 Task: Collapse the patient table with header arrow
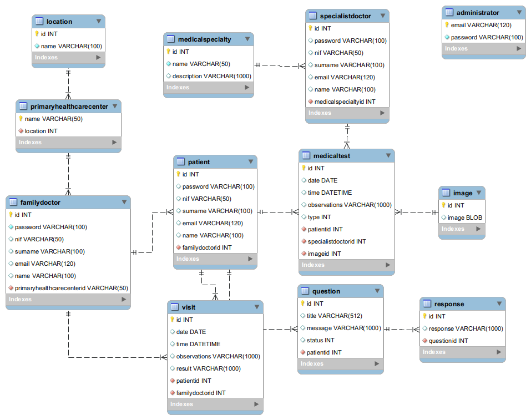pyautogui.click(x=250, y=161)
